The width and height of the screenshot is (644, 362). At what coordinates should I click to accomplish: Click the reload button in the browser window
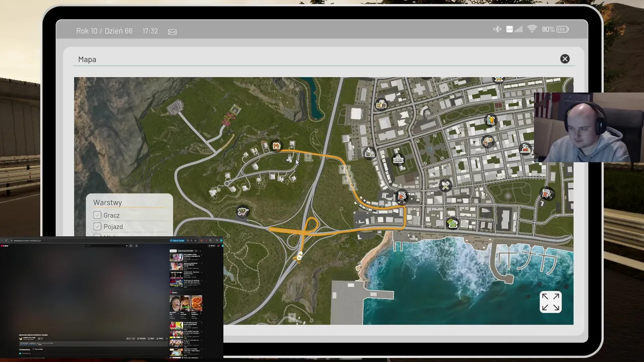point(6,240)
